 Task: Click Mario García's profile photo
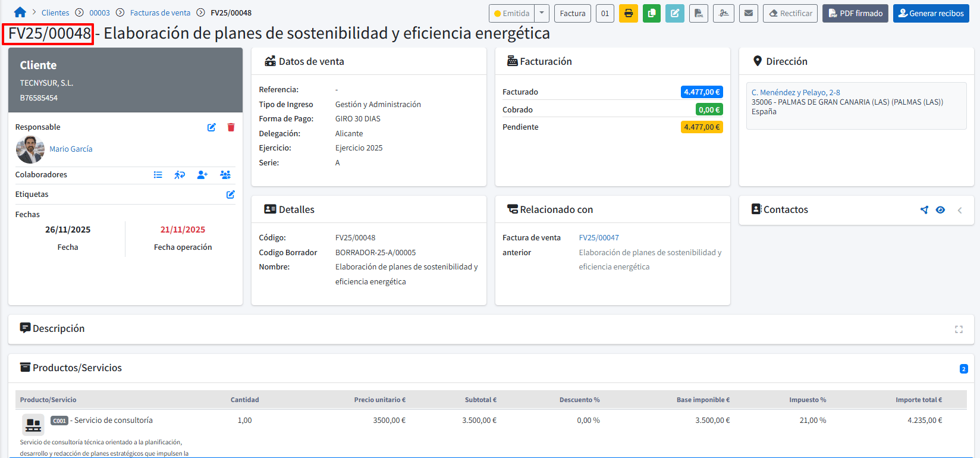click(30, 149)
